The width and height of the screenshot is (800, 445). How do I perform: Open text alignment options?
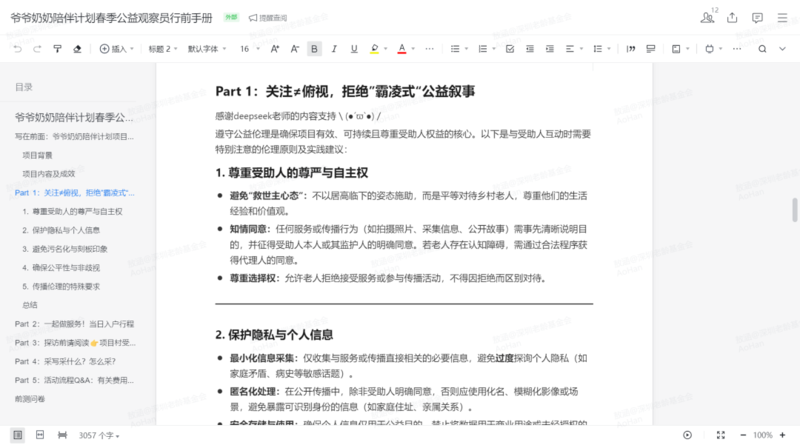(573, 49)
